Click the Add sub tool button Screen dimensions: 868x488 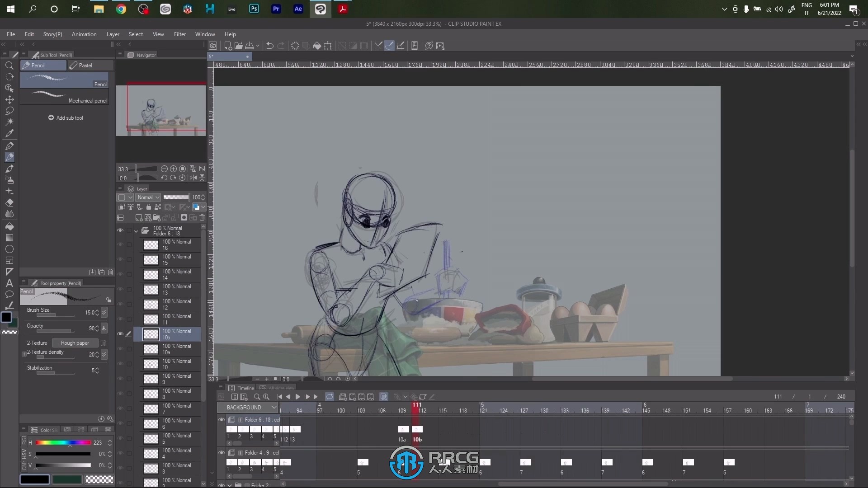(x=65, y=117)
